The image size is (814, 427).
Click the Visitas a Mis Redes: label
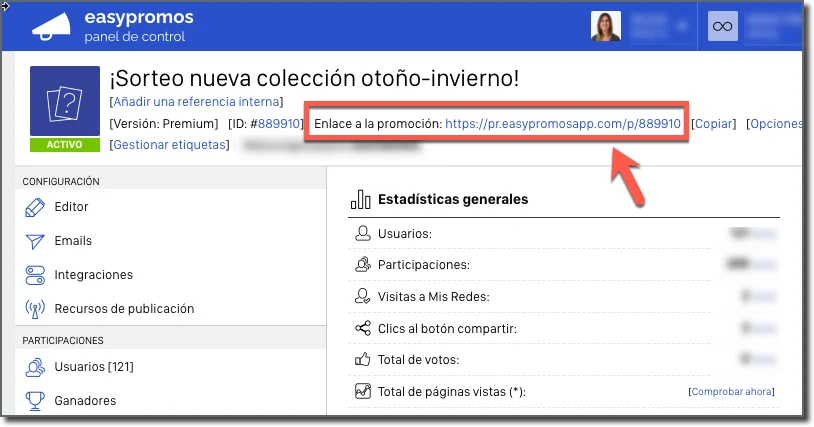pyautogui.click(x=433, y=297)
